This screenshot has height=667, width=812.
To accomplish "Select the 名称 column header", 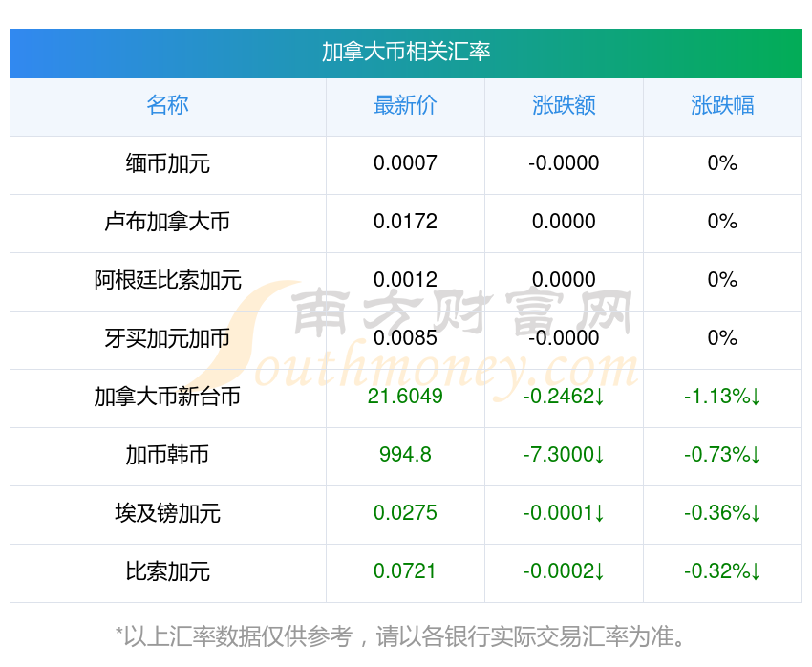I will 168,105.
